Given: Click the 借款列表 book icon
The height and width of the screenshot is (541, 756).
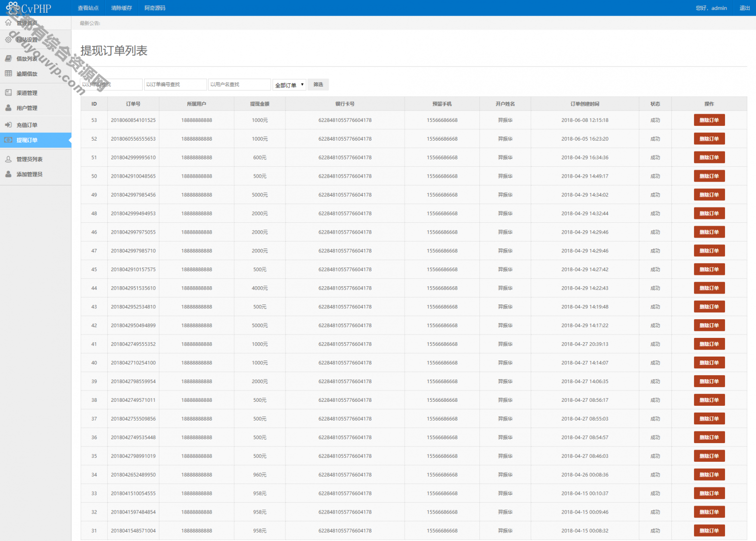Looking at the screenshot, I should click(x=8, y=59).
